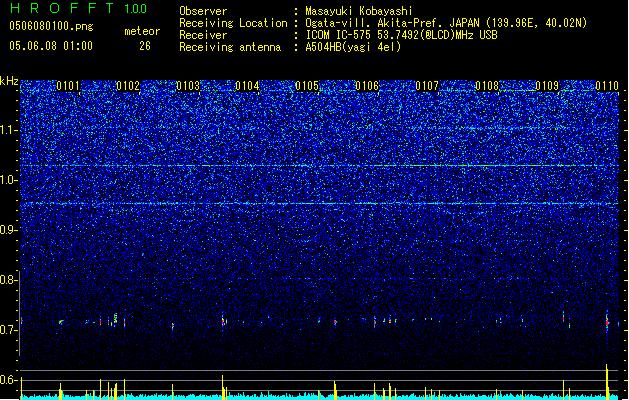Click the bright meteor echo below the 0110 marker

click(x=607, y=321)
